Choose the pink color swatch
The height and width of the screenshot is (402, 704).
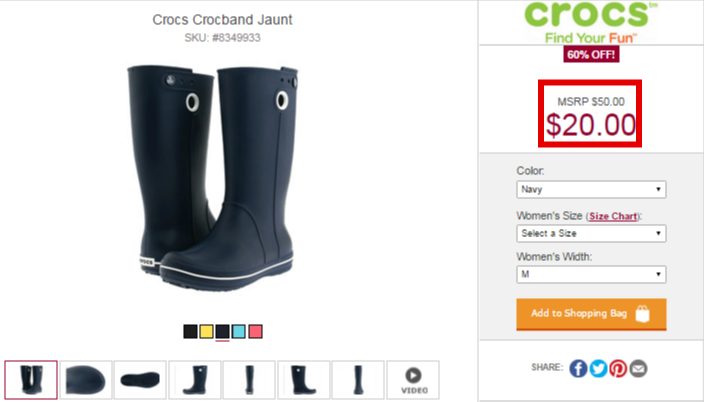click(x=255, y=331)
